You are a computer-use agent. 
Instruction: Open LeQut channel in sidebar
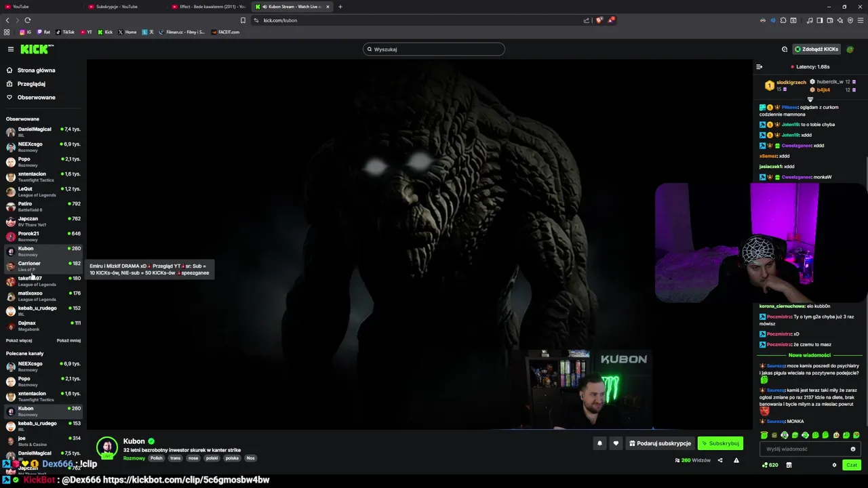pos(43,191)
